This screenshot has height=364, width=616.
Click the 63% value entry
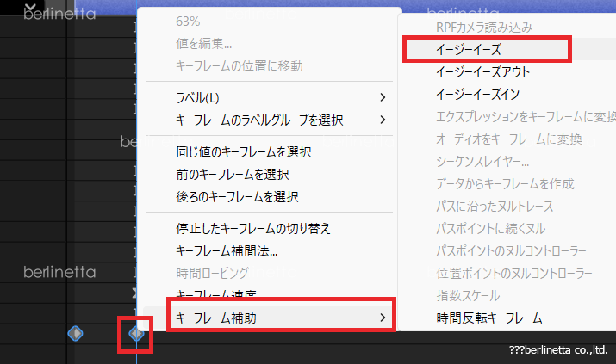189,22
